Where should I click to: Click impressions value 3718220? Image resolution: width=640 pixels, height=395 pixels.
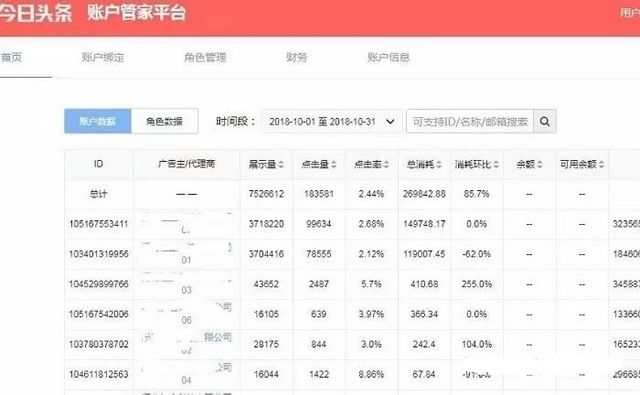coord(266,224)
